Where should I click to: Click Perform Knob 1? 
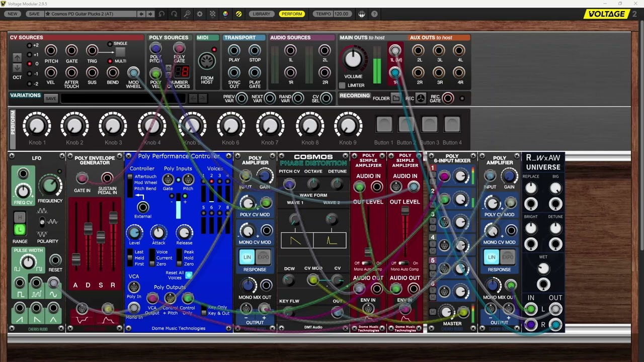coord(37,125)
